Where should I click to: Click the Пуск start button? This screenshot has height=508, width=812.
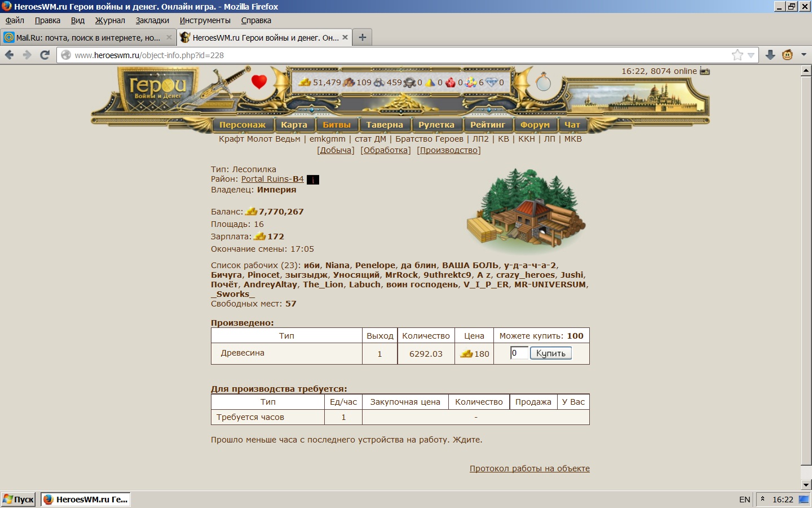point(19,500)
